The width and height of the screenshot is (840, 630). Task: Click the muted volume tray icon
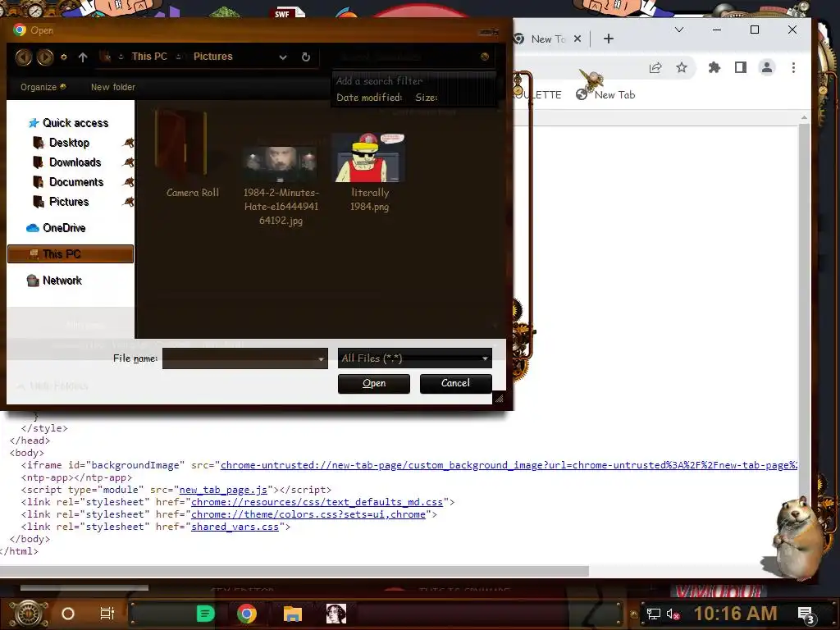point(673,614)
